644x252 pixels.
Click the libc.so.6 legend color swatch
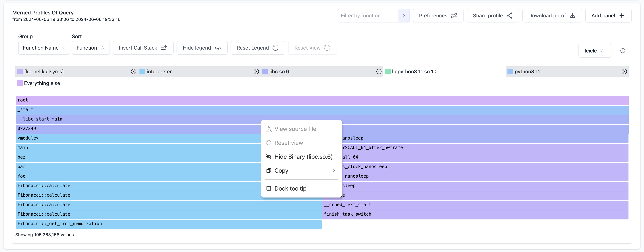265,72
